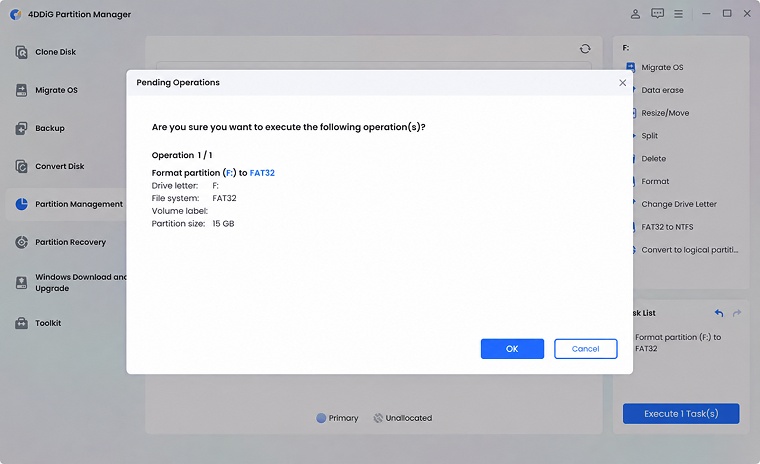
Task: Click 'Partition size: 15 GB' value
Action: (x=223, y=224)
